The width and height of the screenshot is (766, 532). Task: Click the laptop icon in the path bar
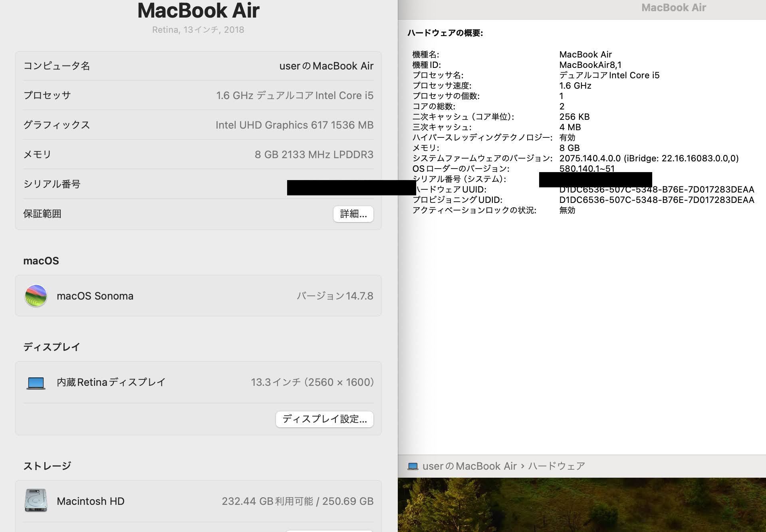413,466
